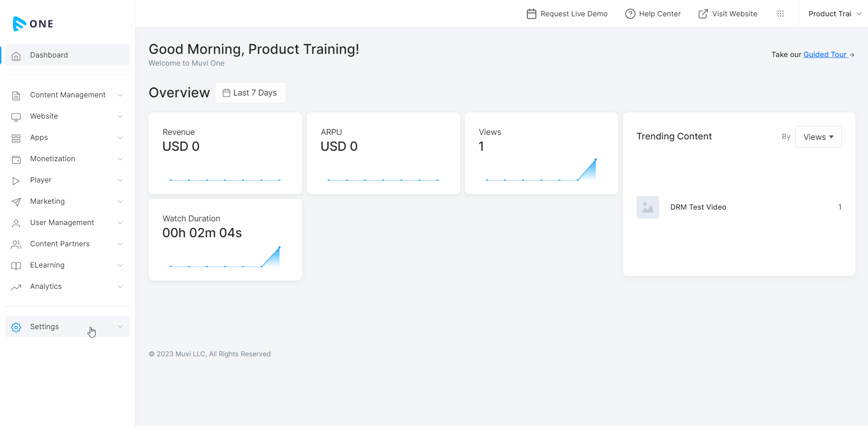Click the ARPU USD 0 card
The image size is (868, 426).
[x=383, y=153]
